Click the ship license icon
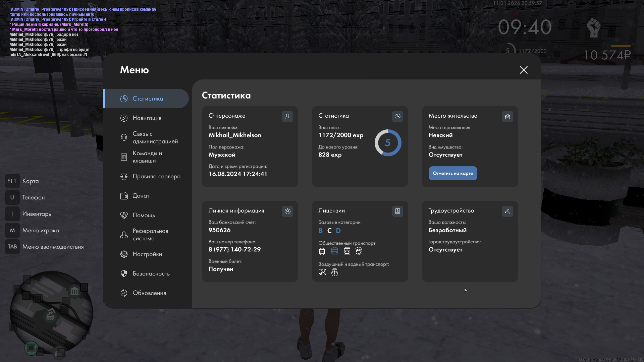 [x=334, y=272]
